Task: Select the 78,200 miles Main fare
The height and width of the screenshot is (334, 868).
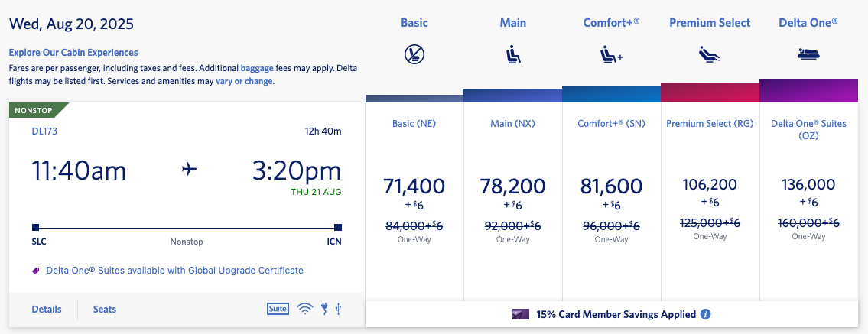Action: click(513, 186)
